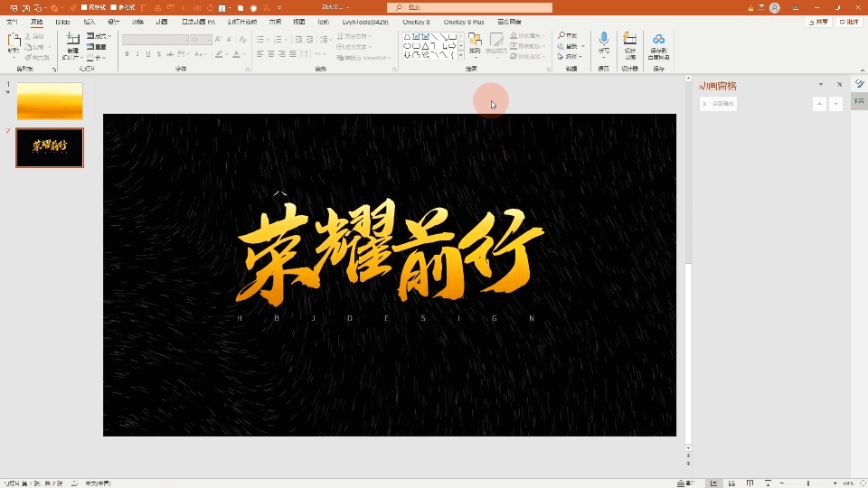
Task: Select slide 2 thumbnail
Action: pos(50,147)
